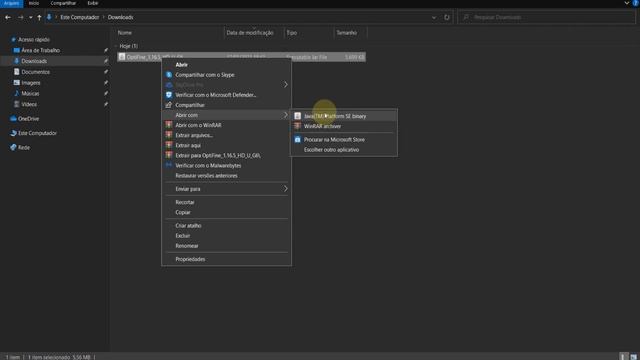Open Downloads folder in sidebar
Screen dimensions: 640x360
[x=34, y=61]
